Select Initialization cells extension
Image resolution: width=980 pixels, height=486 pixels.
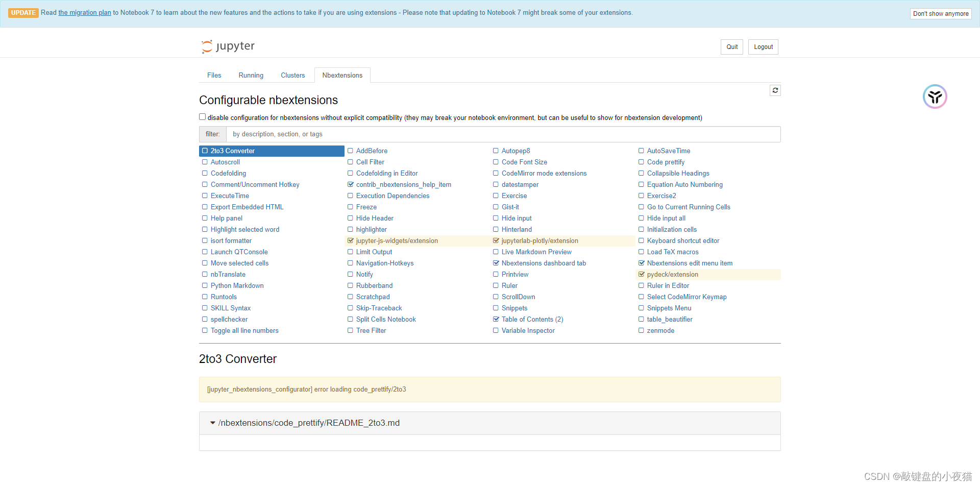(x=672, y=229)
